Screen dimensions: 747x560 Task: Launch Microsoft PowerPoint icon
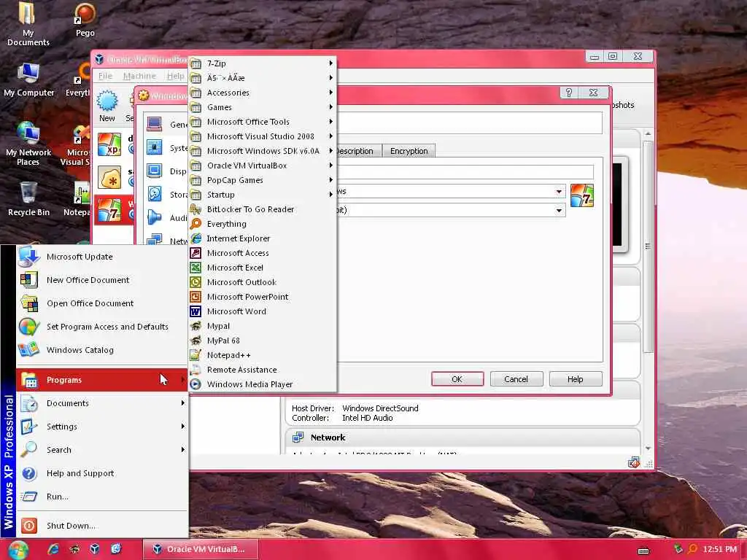[x=196, y=297]
